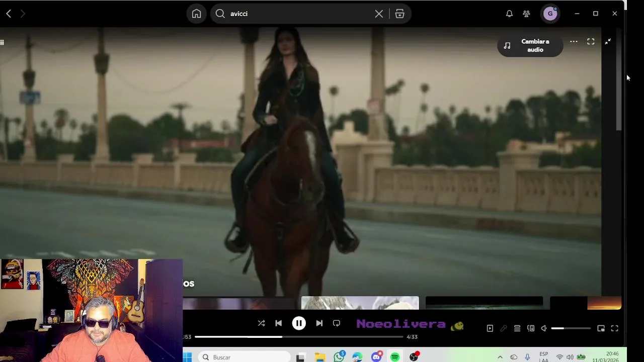Open File Explorer from taskbar
The image size is (644, 362).
click(x=320, y=357)
